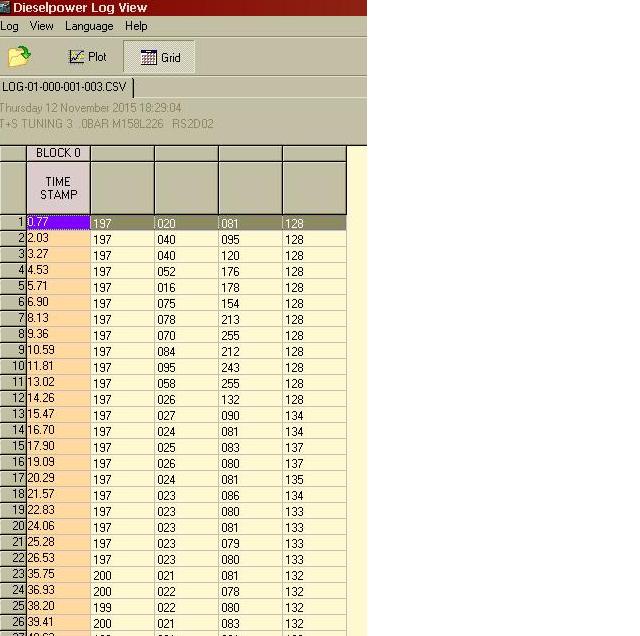Open the Language menu
The image size is (640, 636).
click(x=89, y=26)
